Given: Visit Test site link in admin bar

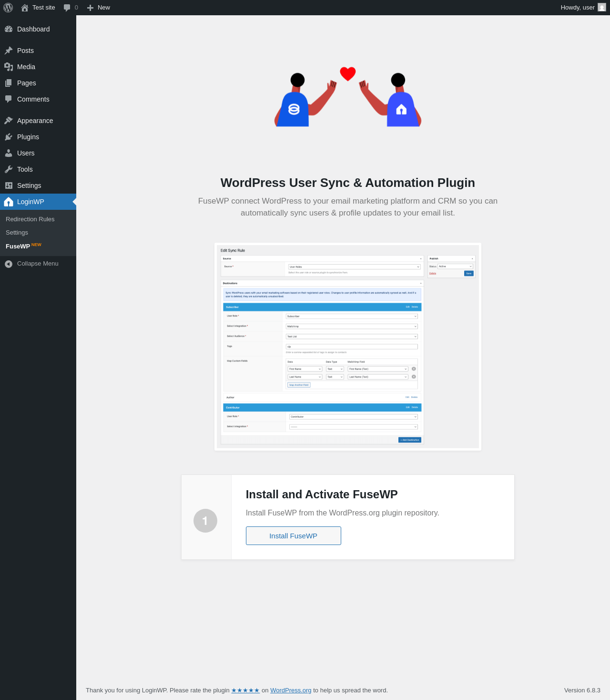Looking at the screenshot, I should tap(38, 8).
